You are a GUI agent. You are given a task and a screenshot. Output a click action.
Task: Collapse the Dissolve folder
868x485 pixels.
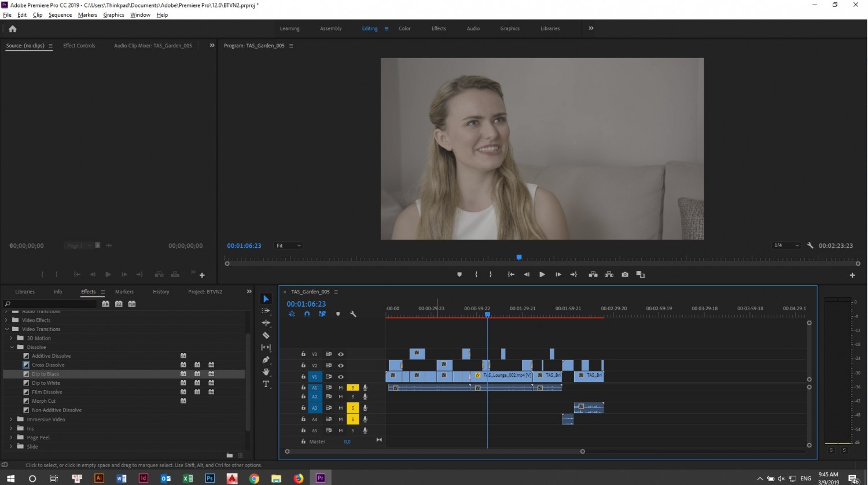12,347
